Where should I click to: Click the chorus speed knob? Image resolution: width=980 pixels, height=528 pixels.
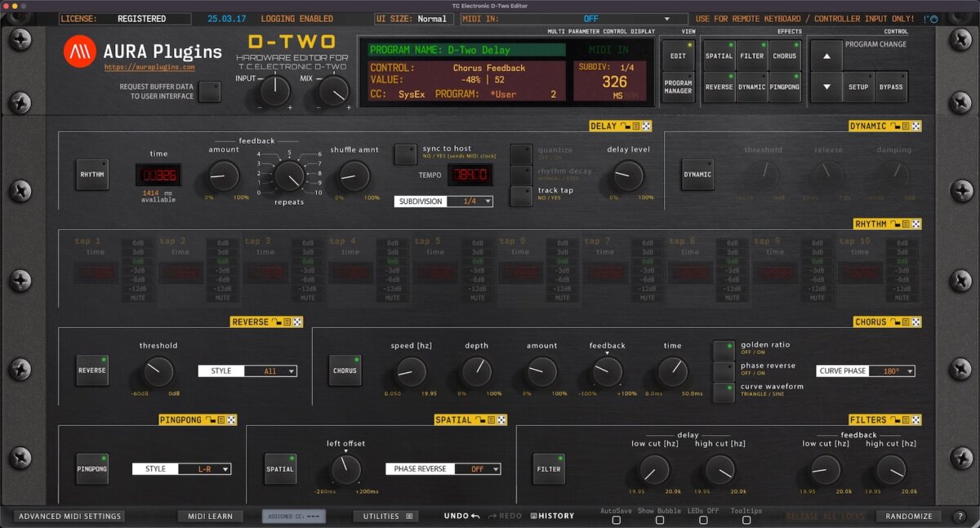(411, 372)
